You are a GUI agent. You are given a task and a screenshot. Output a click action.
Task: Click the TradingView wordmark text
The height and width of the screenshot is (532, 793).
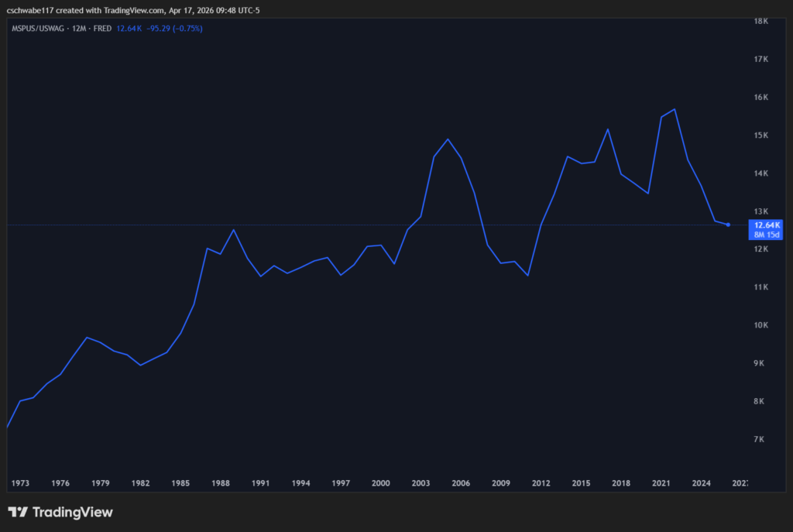click(x=71, y=513)
